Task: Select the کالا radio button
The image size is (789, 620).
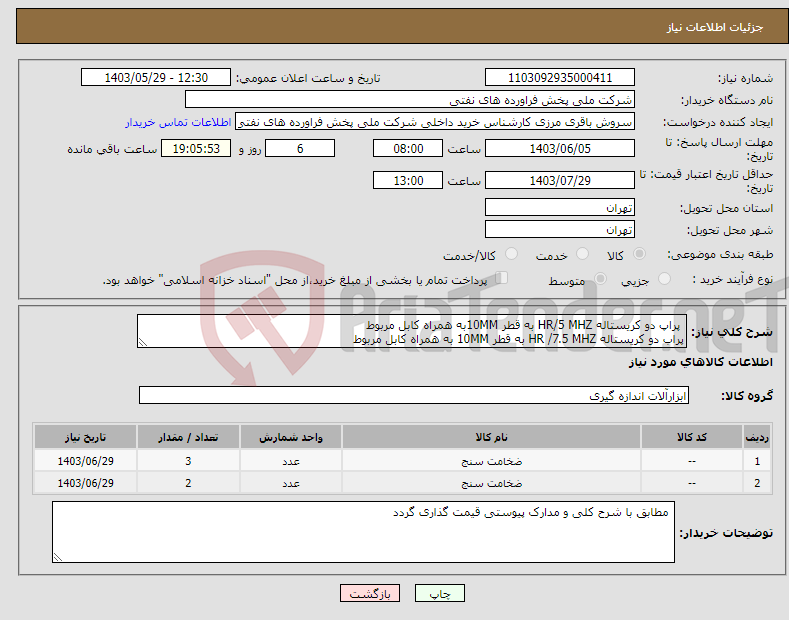Action: coord(639,254)
